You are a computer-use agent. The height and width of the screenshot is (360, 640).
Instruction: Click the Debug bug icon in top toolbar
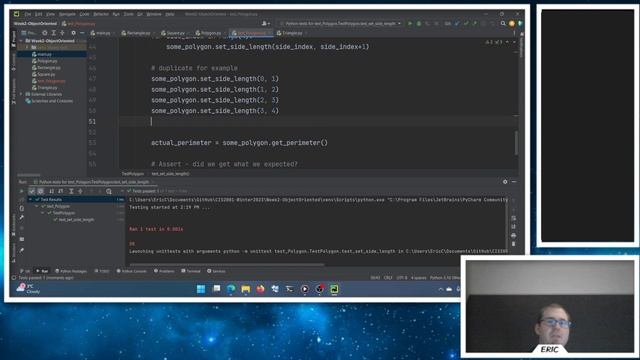click(x=419, y=24)
